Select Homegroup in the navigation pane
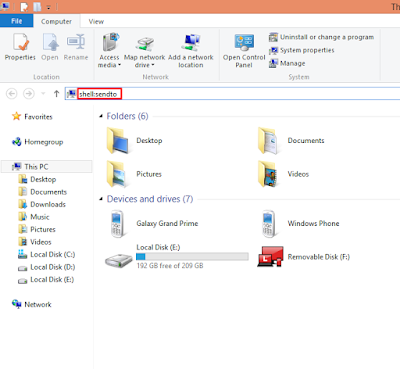The width and height of the screenshot is (400, 369). (x=37, y=142)
